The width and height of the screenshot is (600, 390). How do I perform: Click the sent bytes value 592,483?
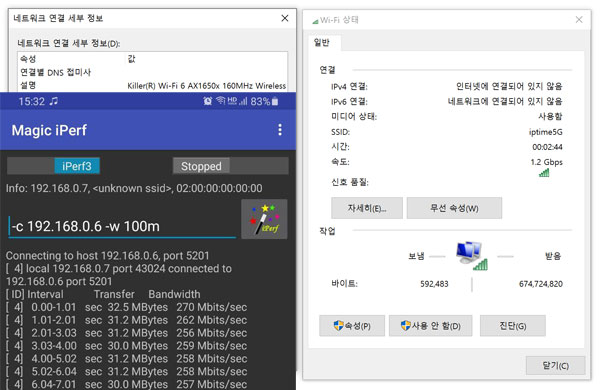point(434,284)
